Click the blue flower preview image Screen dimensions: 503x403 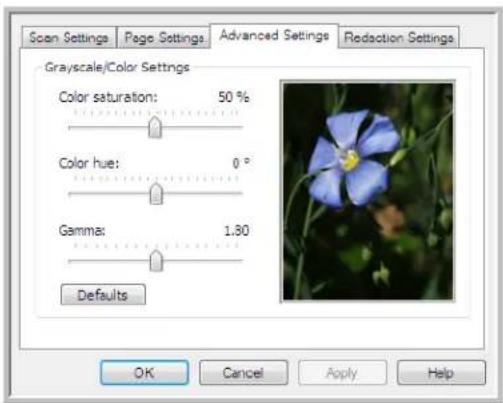[368, 191]
